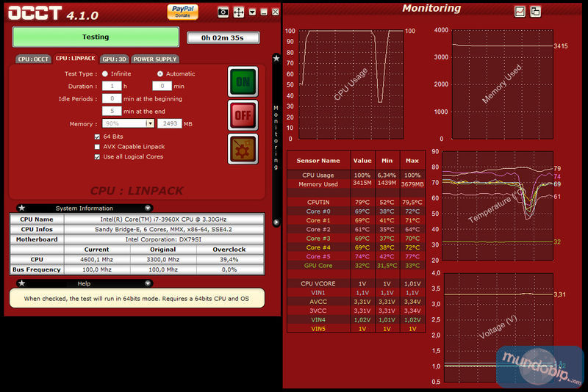Click the star icon on the Help header
This screenshot has height=392, width=588.
(22, 283)
